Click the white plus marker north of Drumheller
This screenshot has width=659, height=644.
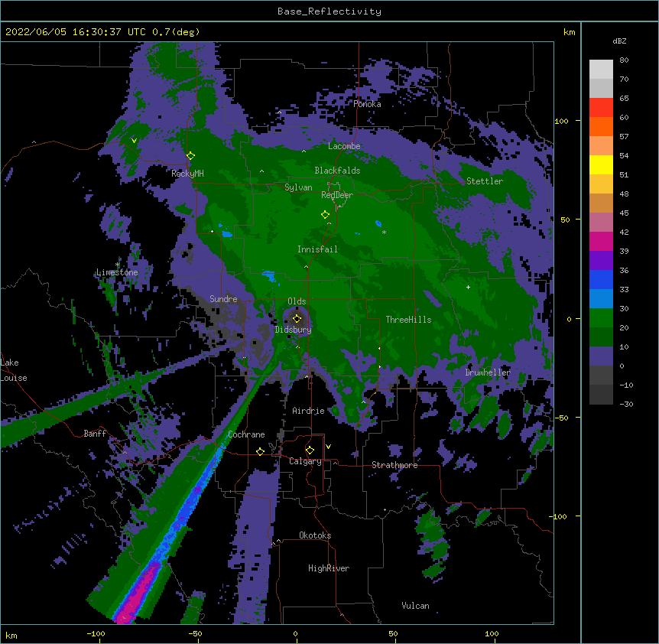[468, 287]
